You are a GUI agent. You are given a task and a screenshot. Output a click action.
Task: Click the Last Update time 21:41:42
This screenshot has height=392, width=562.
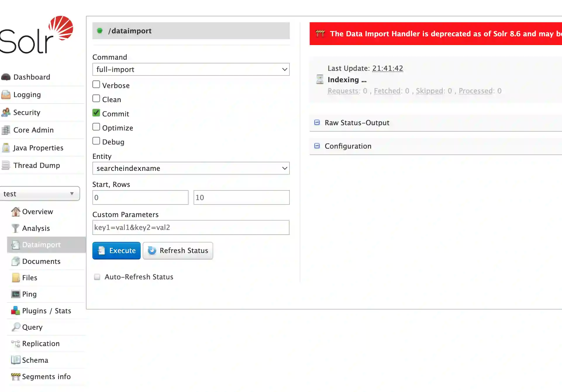(388, 68)
